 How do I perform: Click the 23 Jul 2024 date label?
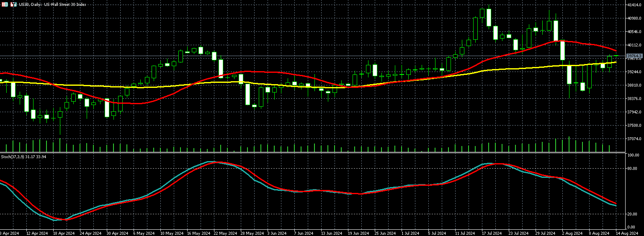click(519, 233)
